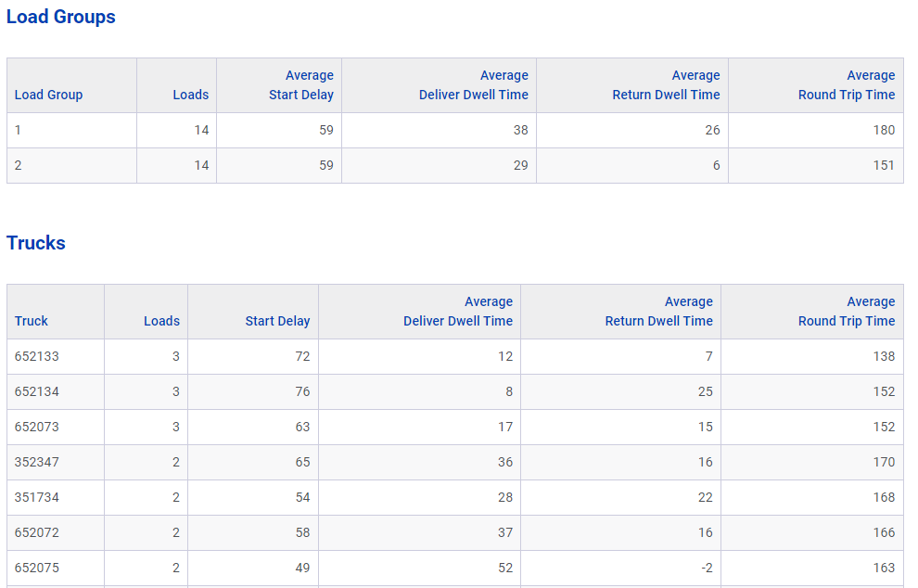The width and height of the screenshot is (918, 588).
Task: Click Start Delay header in Trucks table
Action: tap(277, 321)
